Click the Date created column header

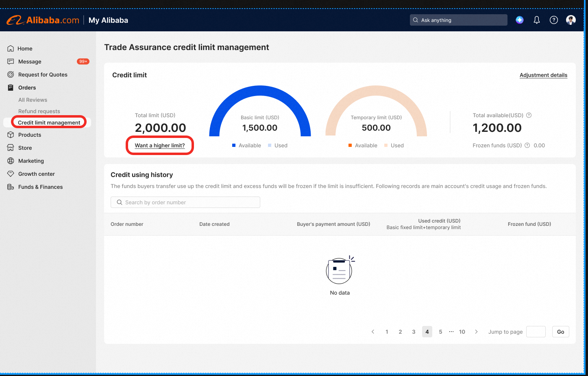click(214, 224)
